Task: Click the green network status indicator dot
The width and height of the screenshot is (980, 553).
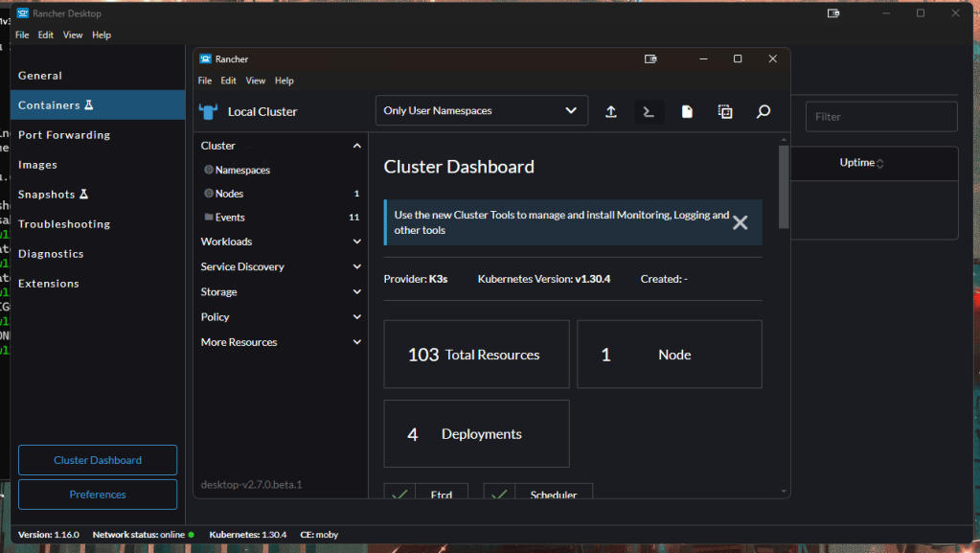Action: (192, 535)
